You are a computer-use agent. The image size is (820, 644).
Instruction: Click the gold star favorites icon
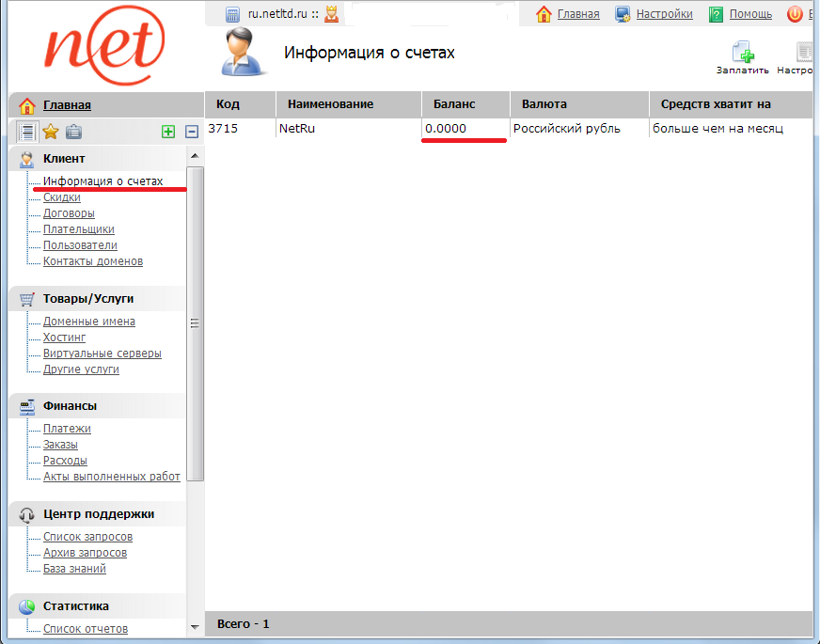click(51, 132)
